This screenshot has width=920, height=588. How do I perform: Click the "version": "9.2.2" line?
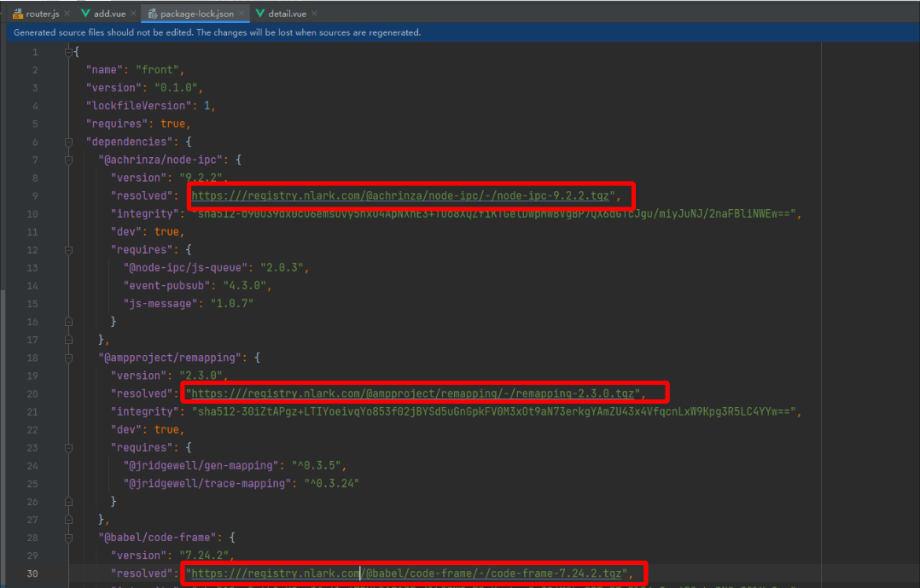click(170, 178)
